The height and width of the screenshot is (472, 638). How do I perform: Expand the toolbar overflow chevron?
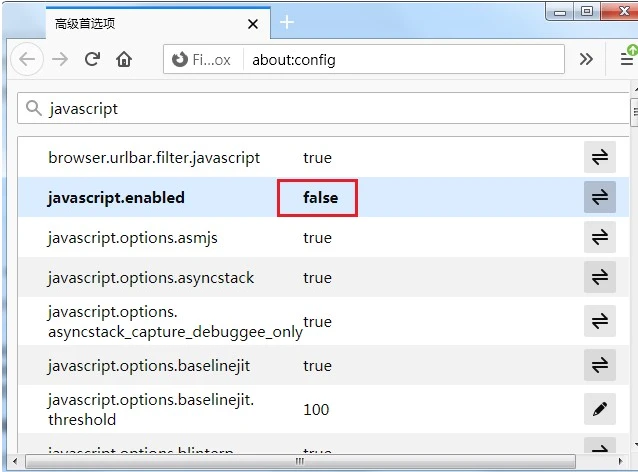586,60
